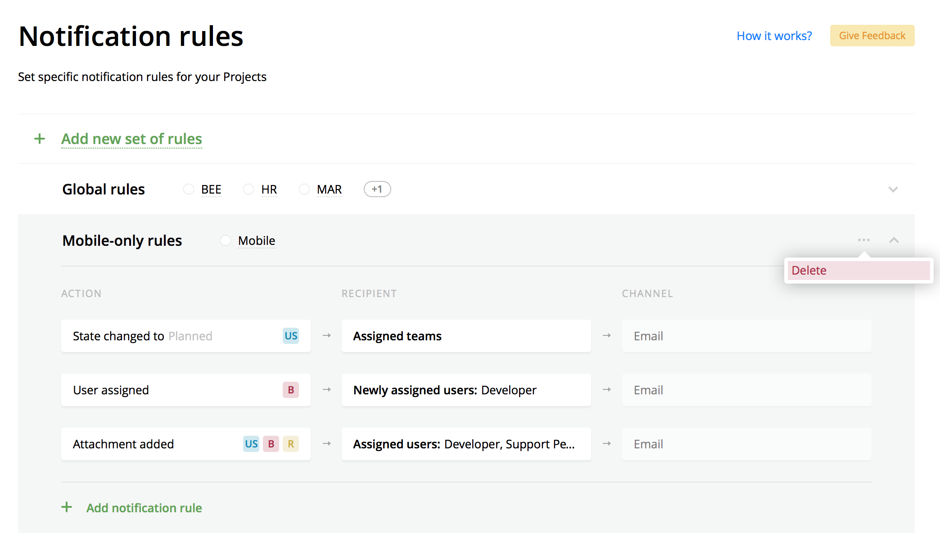The width and height of the screenshot is (940, 560).
Task: Open the ellipsis menu on Mobile-only rules
Action: coord(863,240)
